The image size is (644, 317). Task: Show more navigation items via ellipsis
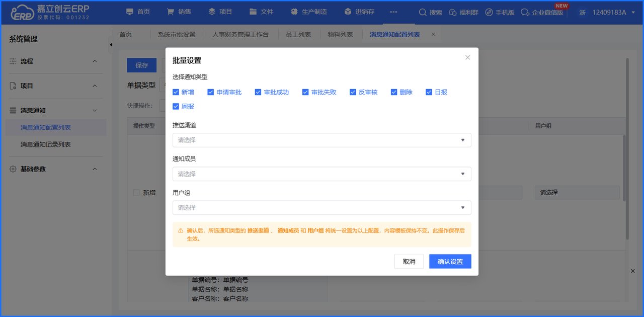[393, 12]
